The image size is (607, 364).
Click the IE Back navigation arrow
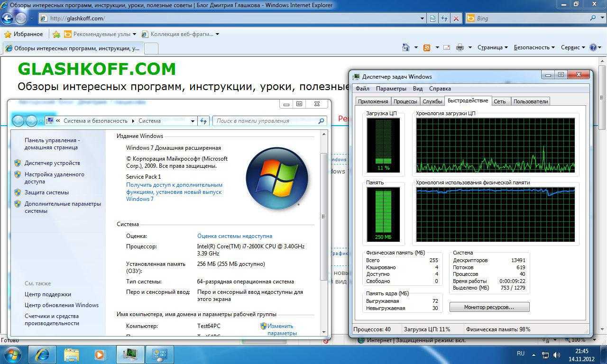pyautogui.click(x=8, y=18)
